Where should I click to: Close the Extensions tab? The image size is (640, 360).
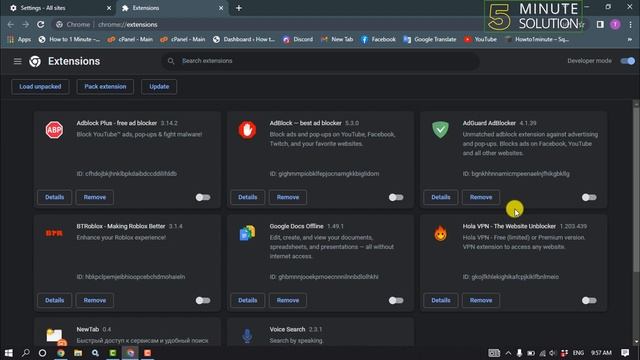point(221,8)
